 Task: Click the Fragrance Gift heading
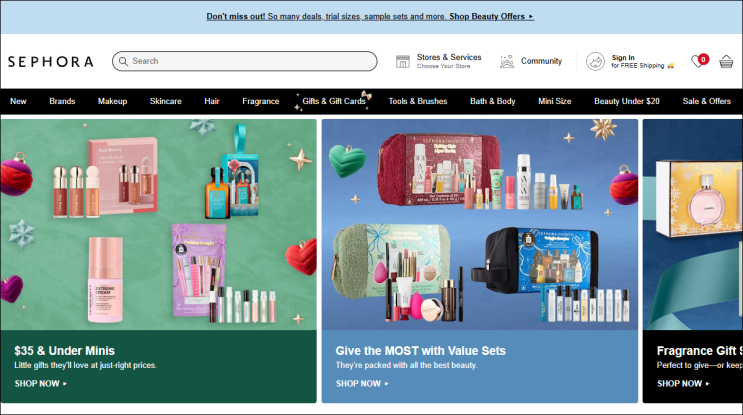[699, 351]
